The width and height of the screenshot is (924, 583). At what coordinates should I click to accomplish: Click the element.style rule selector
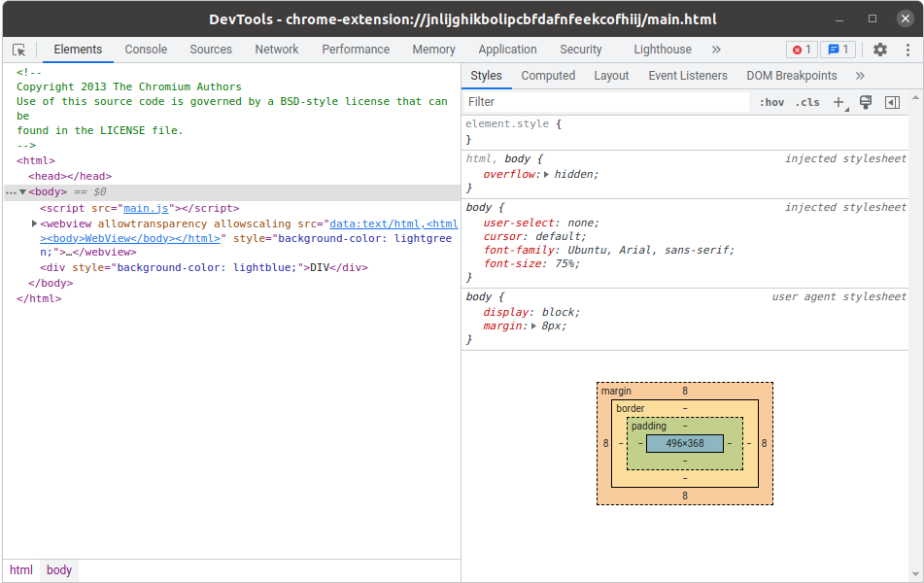(x=507, y=123)
